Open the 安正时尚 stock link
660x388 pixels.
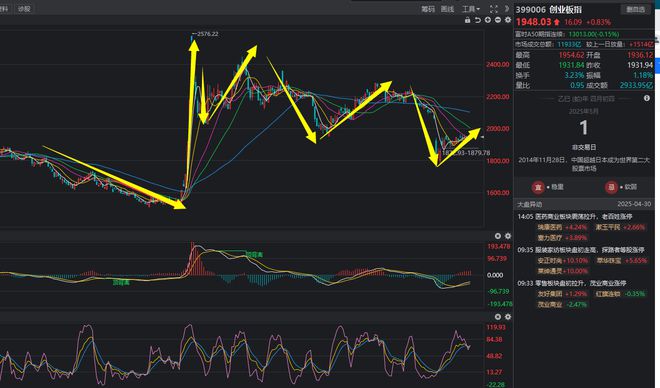(550, 260)
